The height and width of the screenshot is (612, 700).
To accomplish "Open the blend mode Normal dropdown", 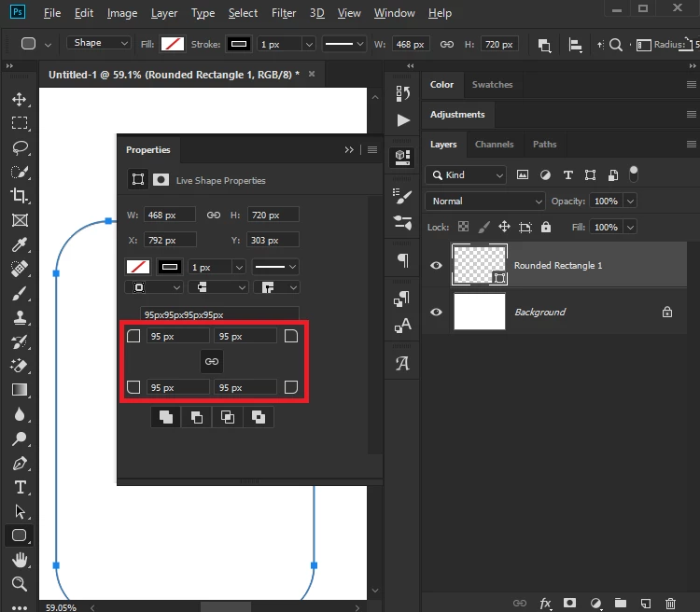I will pos(485,201).
